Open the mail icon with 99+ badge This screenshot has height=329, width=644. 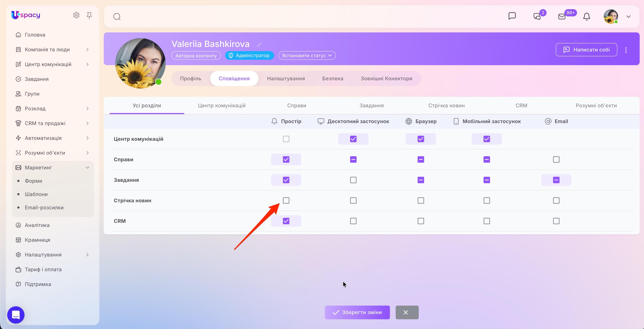point(562,17)
